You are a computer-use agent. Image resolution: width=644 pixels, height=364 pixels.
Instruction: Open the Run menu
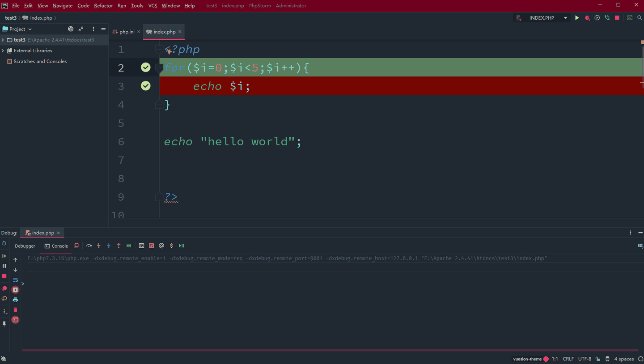pyautogui.click(x=121, y=5)
